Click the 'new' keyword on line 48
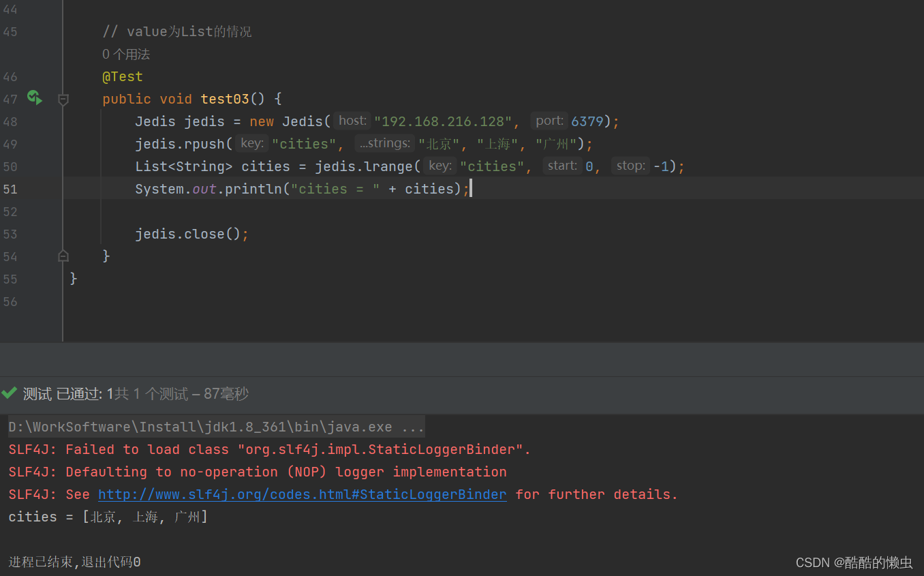Viewport: 924px width, 576px height. [262, 121]
